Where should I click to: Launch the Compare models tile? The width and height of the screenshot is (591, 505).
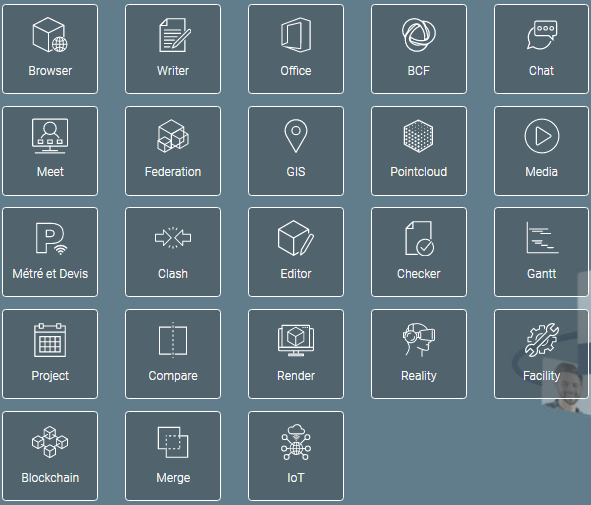173,354
